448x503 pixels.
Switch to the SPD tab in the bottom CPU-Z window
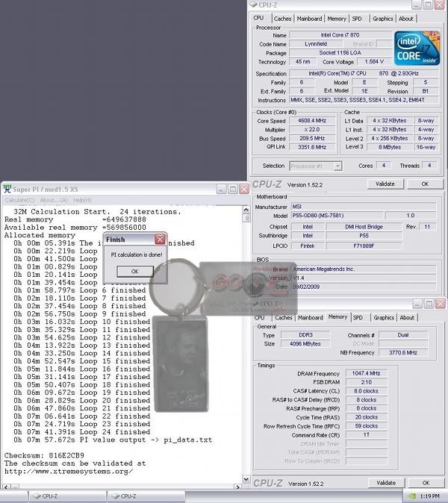pos(358,318)
